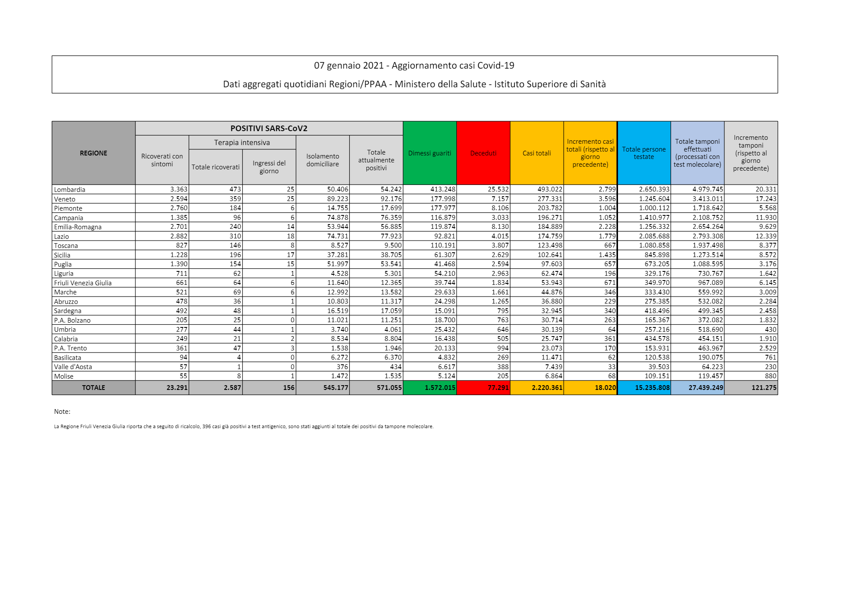Screen dimensions: 868x614
Task: Select the Incremento tamponi column header
Action: 751,153
